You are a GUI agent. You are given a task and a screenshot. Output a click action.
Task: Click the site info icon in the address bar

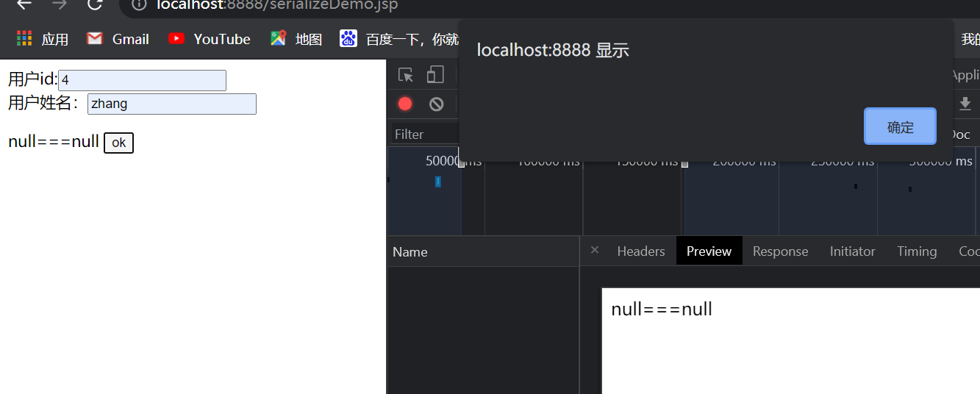pos(139,5)
